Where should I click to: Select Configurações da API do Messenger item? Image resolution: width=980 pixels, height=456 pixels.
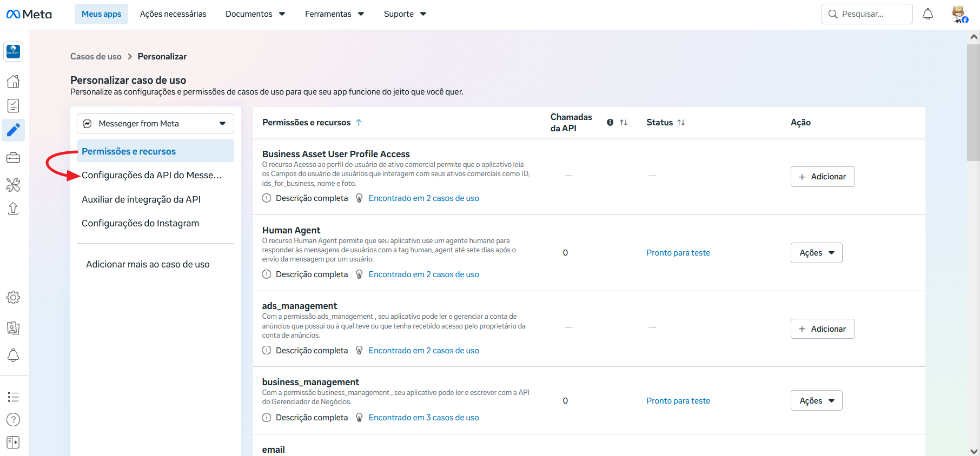(152, 175)
